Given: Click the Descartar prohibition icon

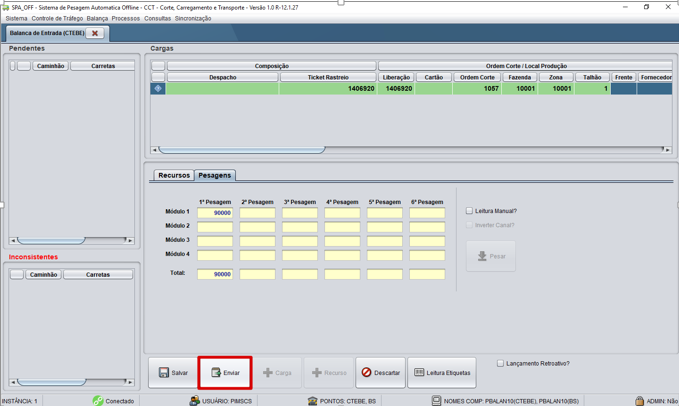Looking at the screenshot, I should point(366,372).
